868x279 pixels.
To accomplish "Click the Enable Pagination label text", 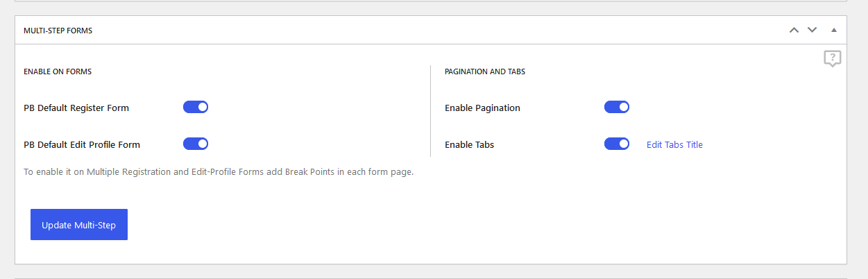I will point(482,108).
